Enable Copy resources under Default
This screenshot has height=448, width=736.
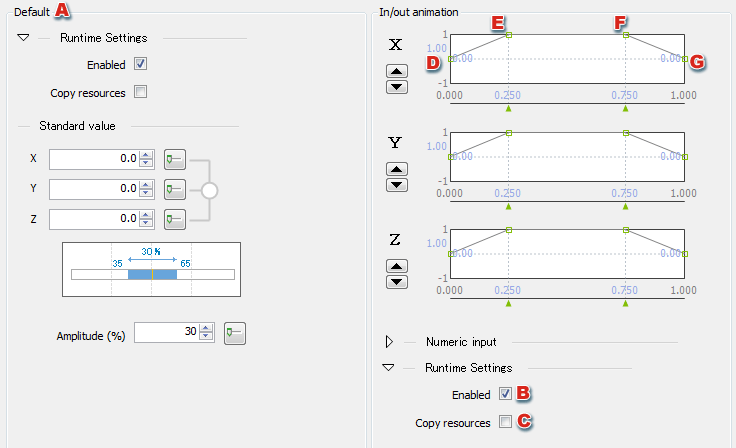tap(140, 93)
